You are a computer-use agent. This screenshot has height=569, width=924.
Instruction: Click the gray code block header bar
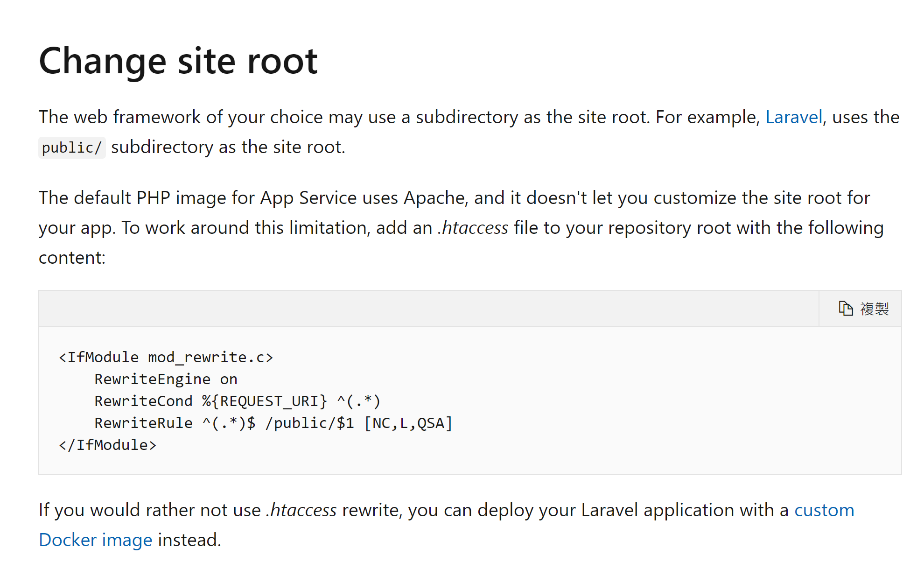(x=420, y=309)
